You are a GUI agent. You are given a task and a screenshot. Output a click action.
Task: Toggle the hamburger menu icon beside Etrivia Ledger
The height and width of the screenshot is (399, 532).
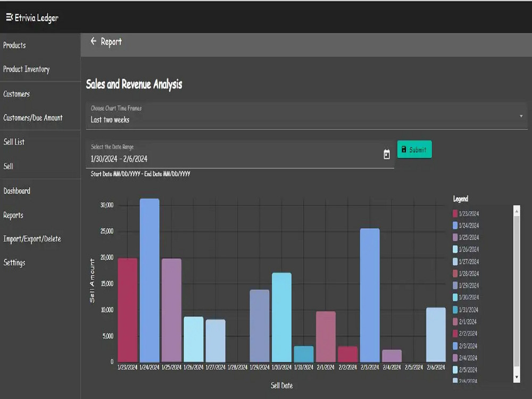coord(9,17)
